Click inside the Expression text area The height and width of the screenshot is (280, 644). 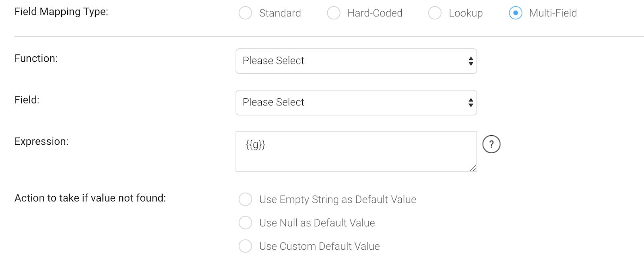point(356,152)
